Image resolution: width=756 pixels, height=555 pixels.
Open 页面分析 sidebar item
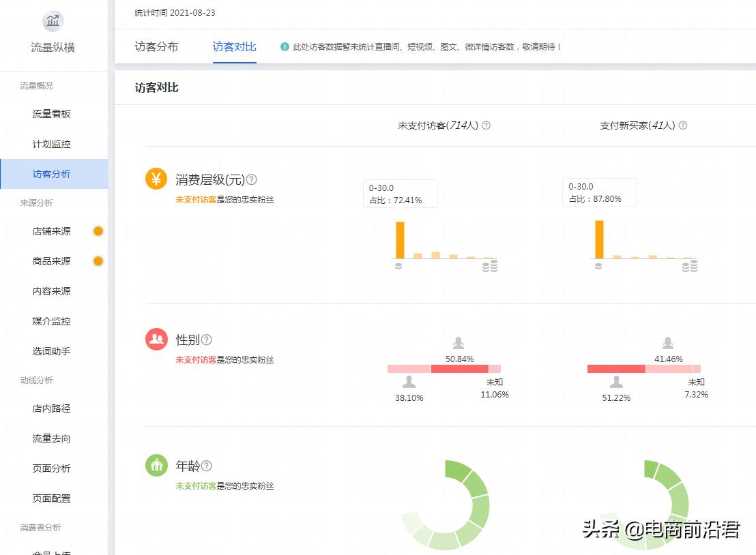(52, 468)
